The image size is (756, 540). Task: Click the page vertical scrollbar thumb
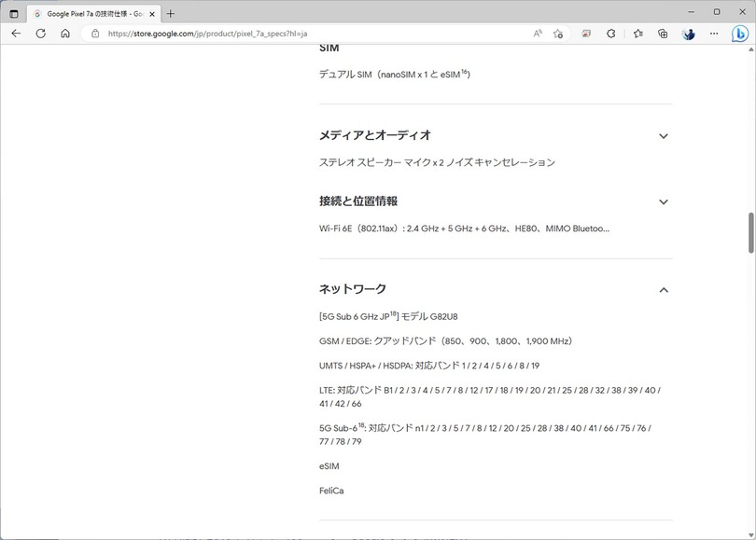pyautogui.click(x=751, y=232)
